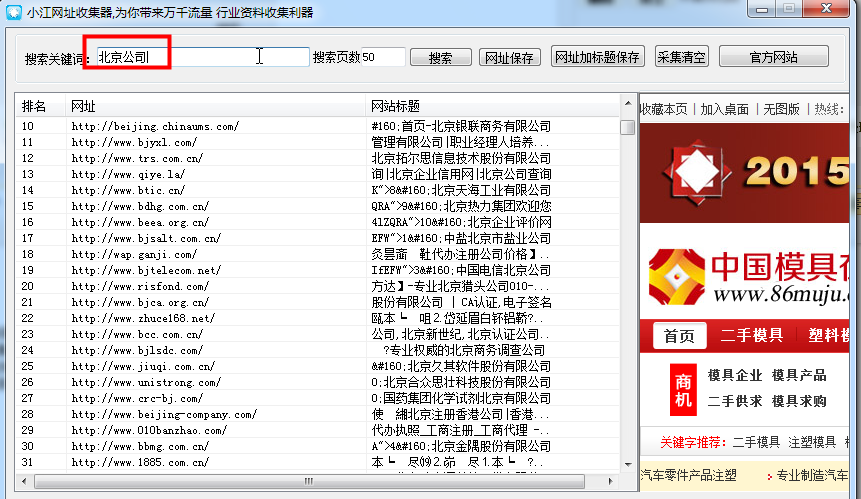Click the vertical scrollbar thumb

click(628, 127)
